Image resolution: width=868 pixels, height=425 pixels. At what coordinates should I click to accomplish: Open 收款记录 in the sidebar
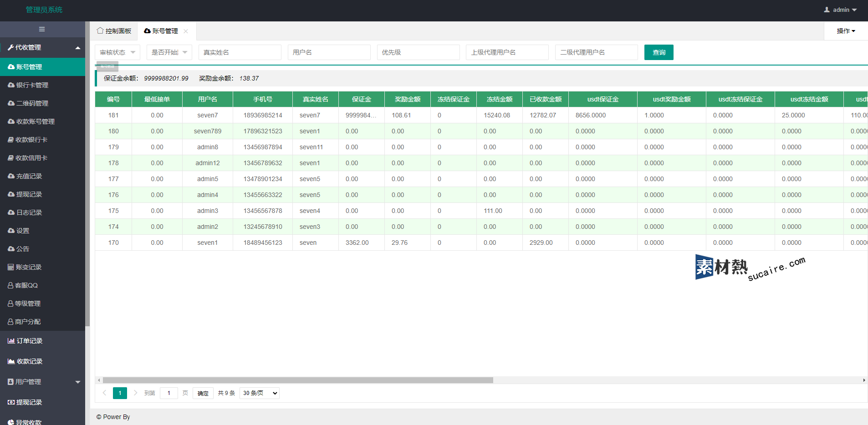(x=42, y=361)
